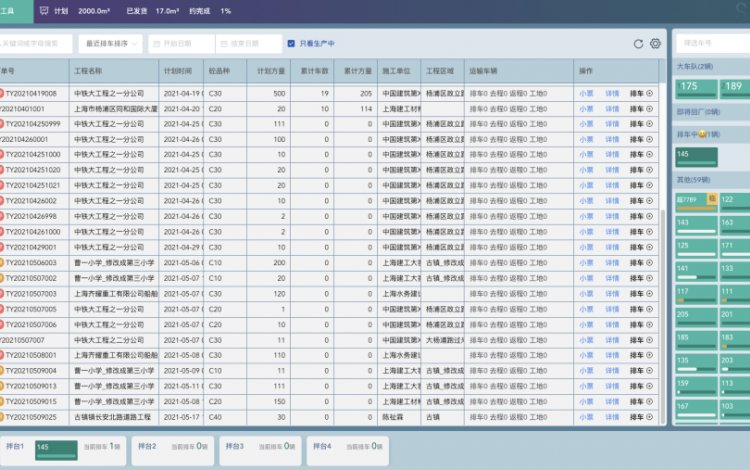The height and width of the screenshot is (470, 750).
Task: Click the 排车 plus icon in row TY20210507003
Action: pyautogui.click(x=650, y=294)
